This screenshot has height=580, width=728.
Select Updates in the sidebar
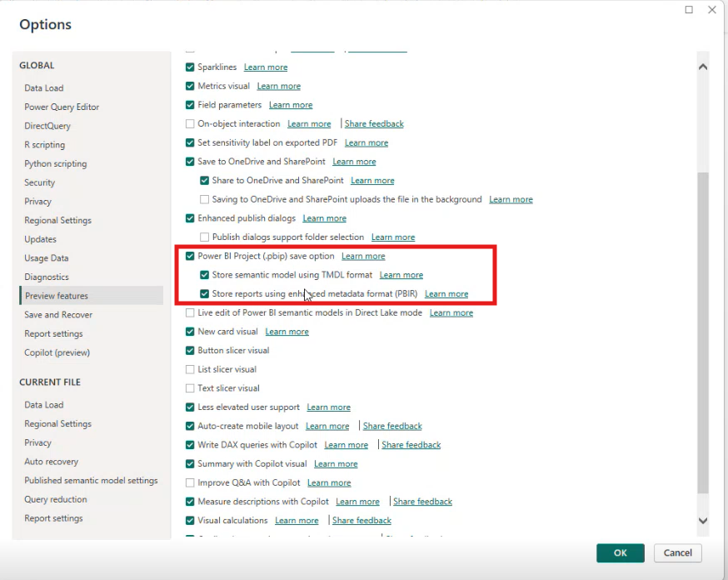point(40,239)
